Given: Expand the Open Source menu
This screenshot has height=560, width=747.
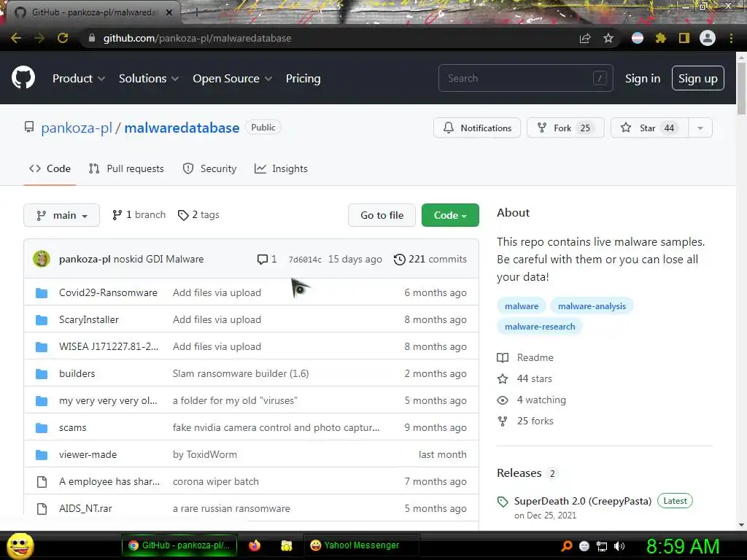Looking at the screenshot, I should (x=233, y=79).
